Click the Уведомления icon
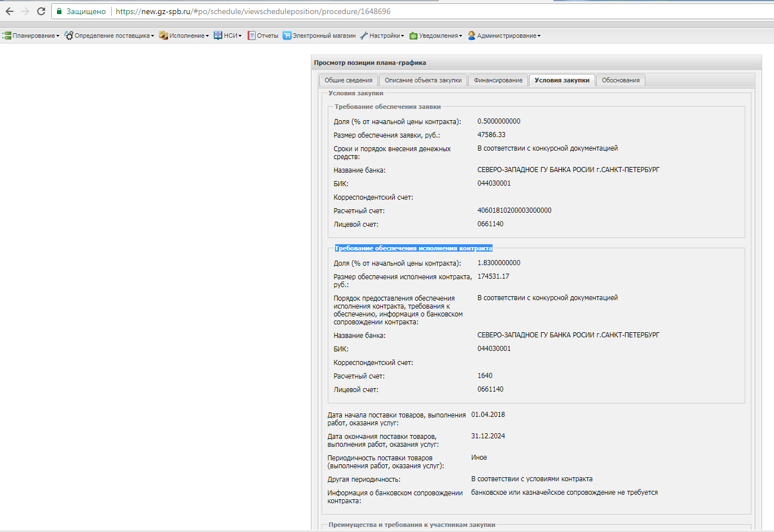774x532 pixels. point(414,36)
